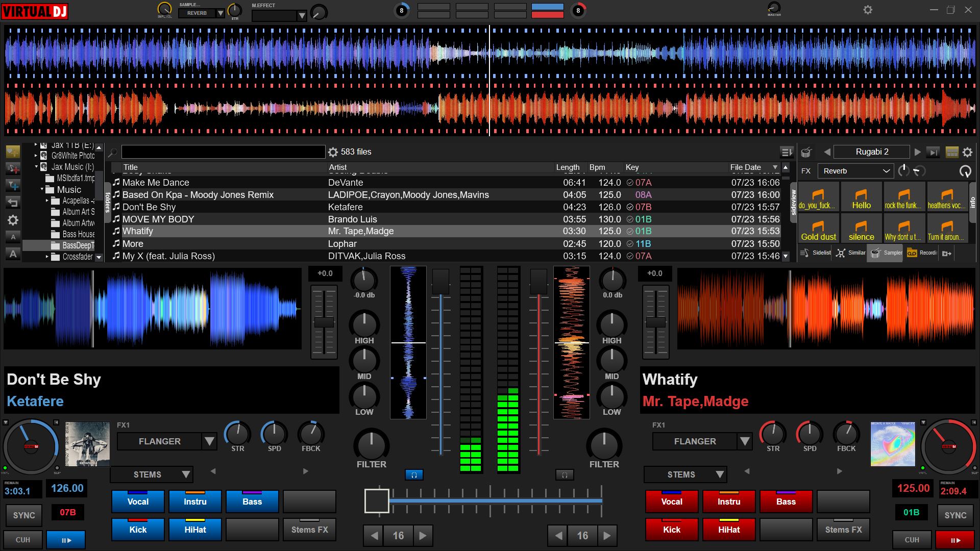Screen dimensions: 980x551
Task: Click the Don't Be Shy album cover art
Action: tap(87, 444)
